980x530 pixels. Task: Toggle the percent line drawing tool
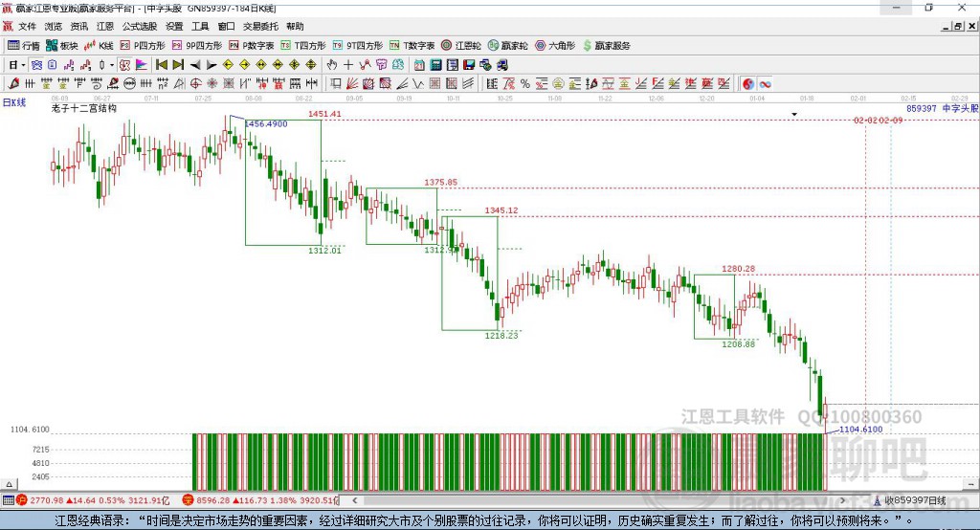[525, 84]
